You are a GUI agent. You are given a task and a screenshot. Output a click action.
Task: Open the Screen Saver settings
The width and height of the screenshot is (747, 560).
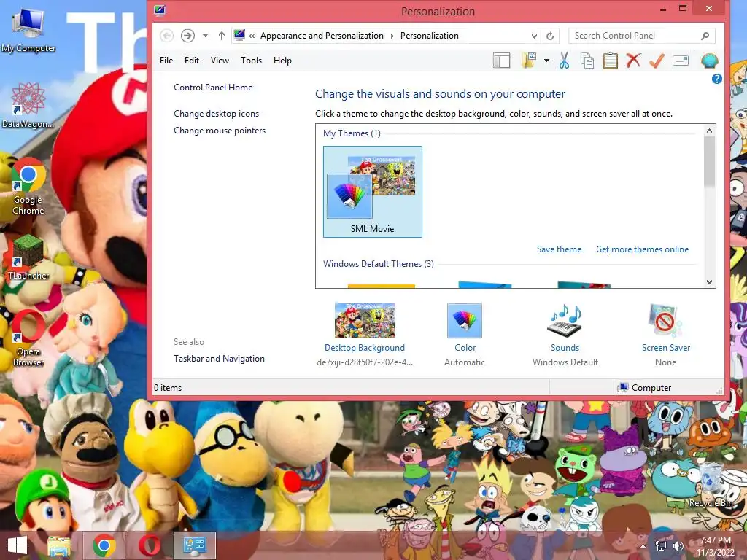(x=665, y=334)
